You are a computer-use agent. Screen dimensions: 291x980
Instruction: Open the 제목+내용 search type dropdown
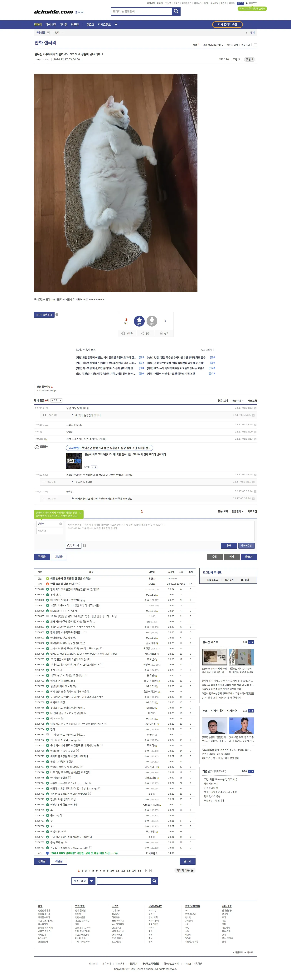point(83,881)
